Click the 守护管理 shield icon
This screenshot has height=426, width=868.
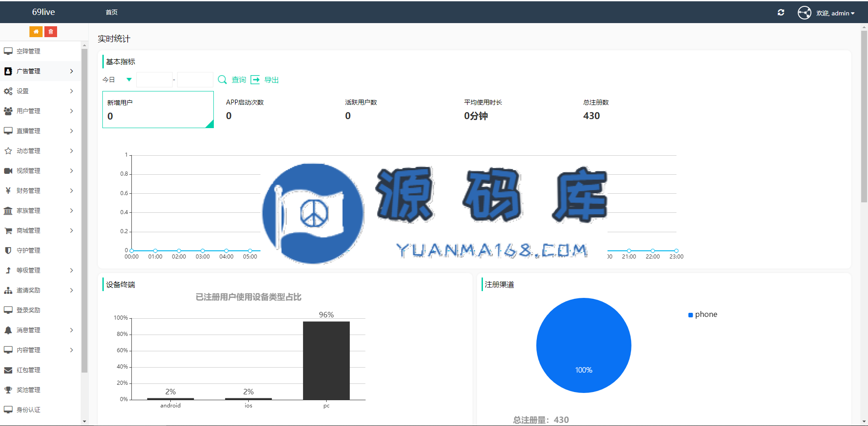tap(8, 250)
